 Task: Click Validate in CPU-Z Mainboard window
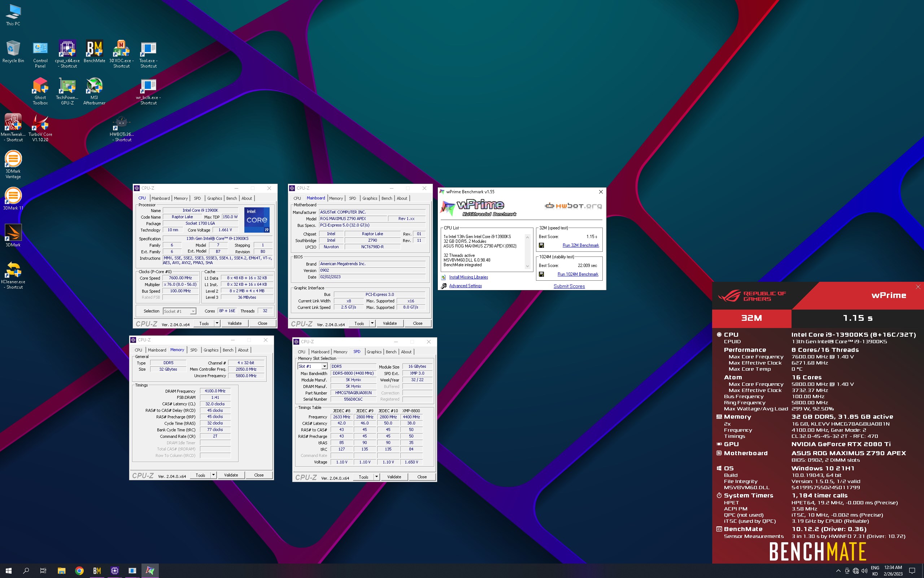390,323
